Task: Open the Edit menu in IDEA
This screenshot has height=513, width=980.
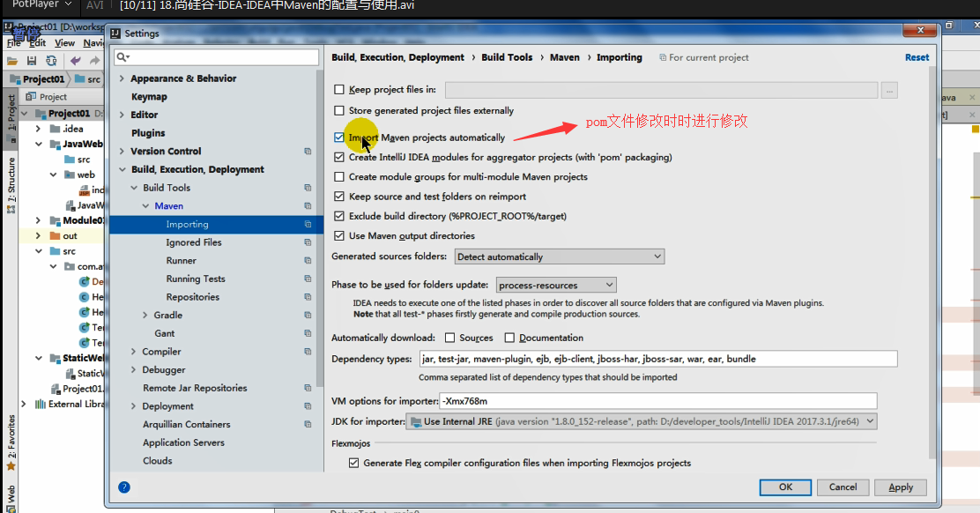Action: (x=38, y=43)
